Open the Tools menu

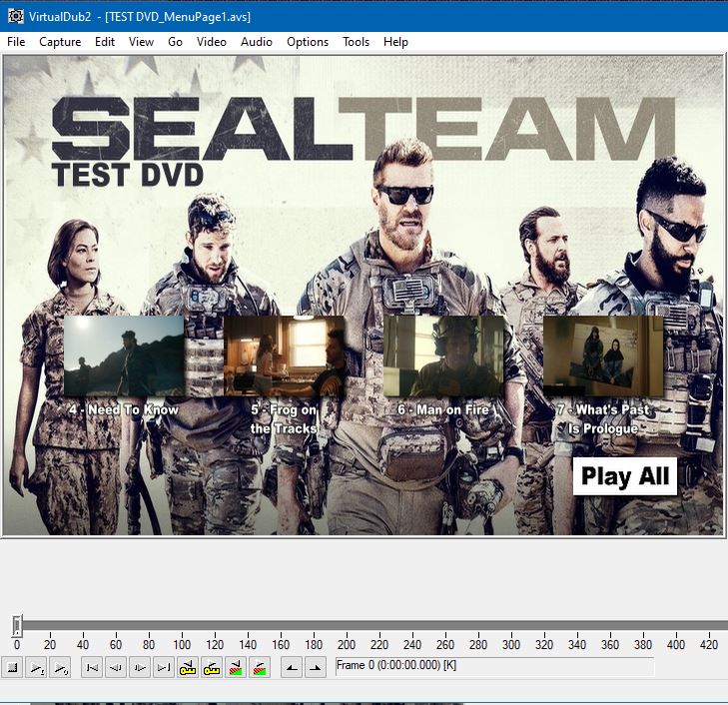point(356,42)
